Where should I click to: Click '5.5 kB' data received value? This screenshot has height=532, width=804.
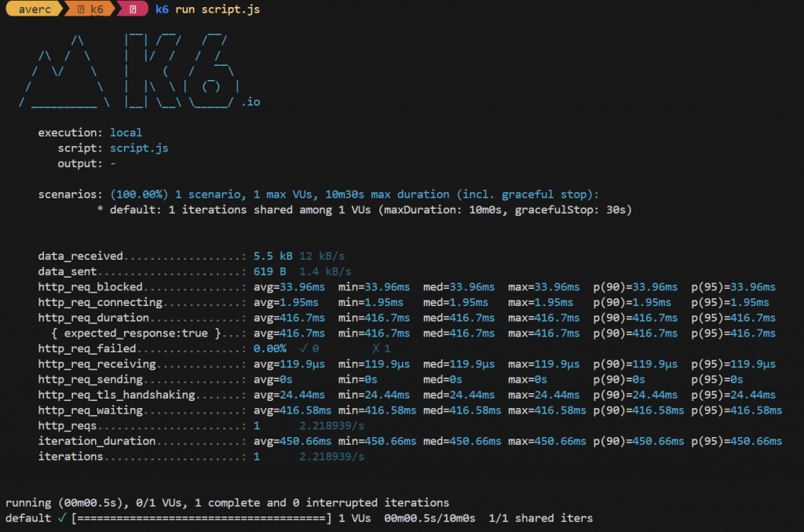(272, 256)
